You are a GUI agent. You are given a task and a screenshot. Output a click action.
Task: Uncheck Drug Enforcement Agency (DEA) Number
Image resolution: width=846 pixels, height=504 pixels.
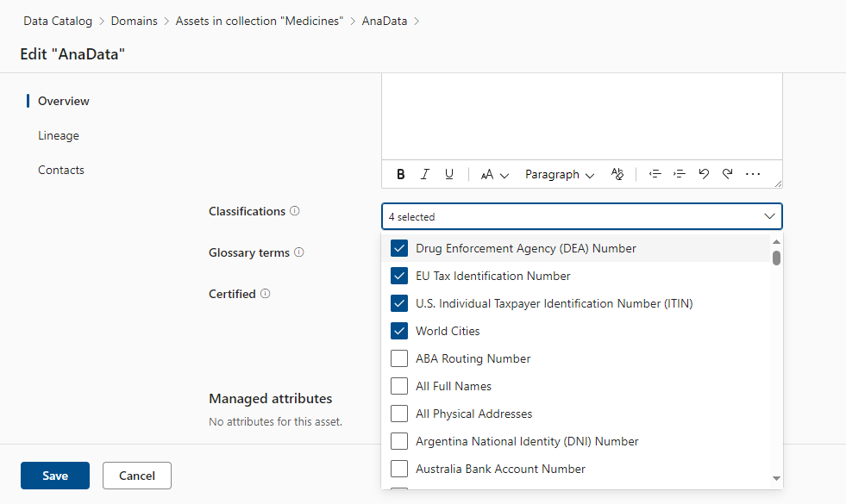(399, 248)
